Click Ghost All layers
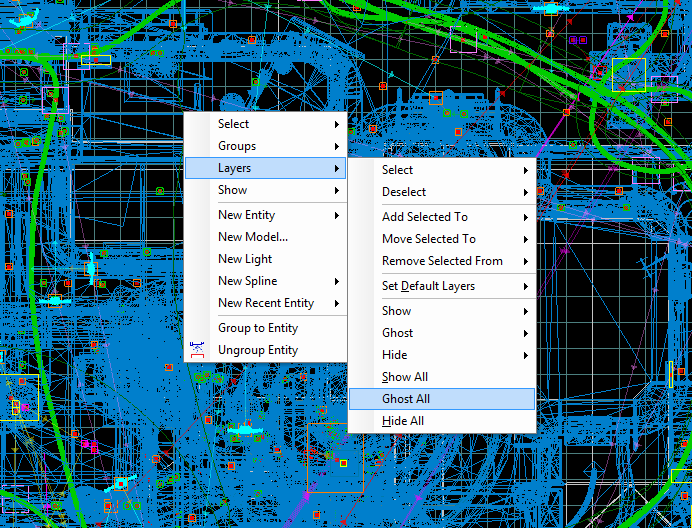This screenshot has width=692, height=528. coord(406,399)
